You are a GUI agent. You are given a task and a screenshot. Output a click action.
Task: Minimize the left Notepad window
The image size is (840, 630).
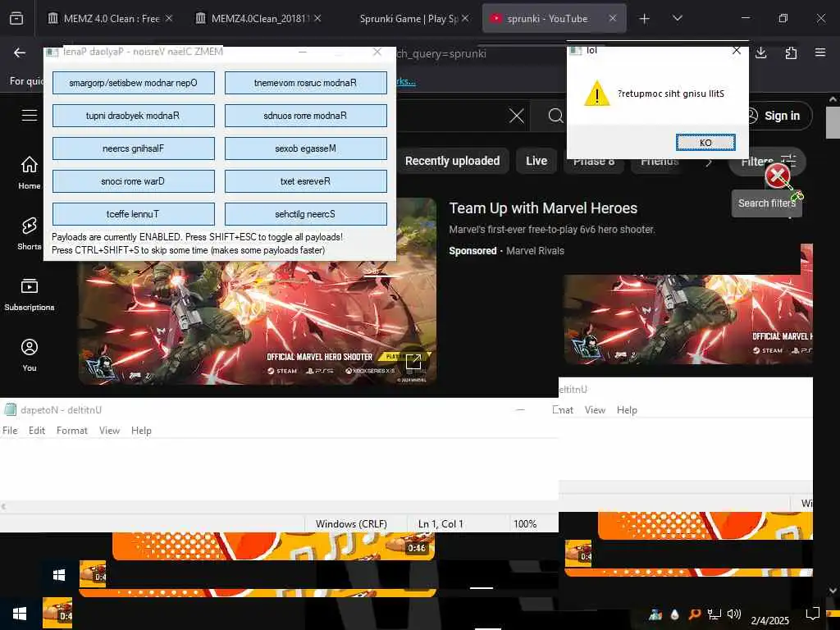pos(519,410)
